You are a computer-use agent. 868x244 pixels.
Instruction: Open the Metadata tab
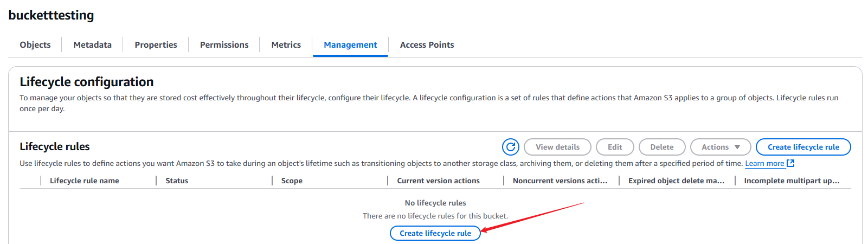(93, 45)
